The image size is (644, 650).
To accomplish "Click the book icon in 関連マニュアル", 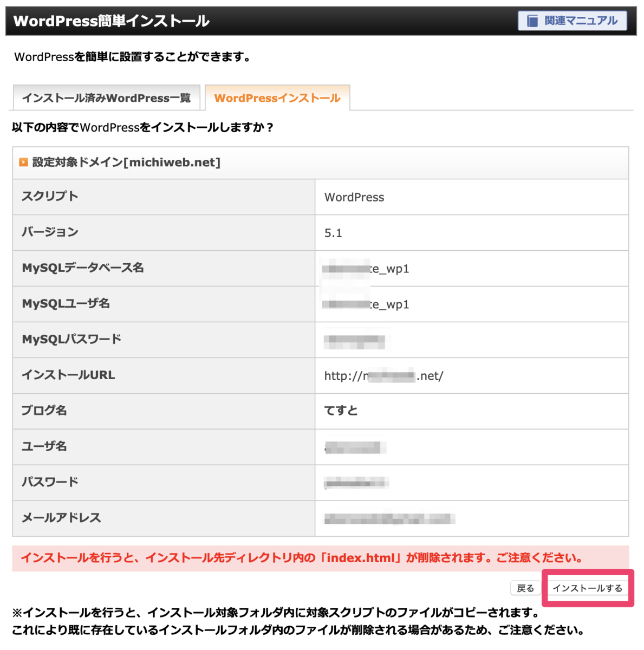I will pyautogui.click(x=532, y=21).
